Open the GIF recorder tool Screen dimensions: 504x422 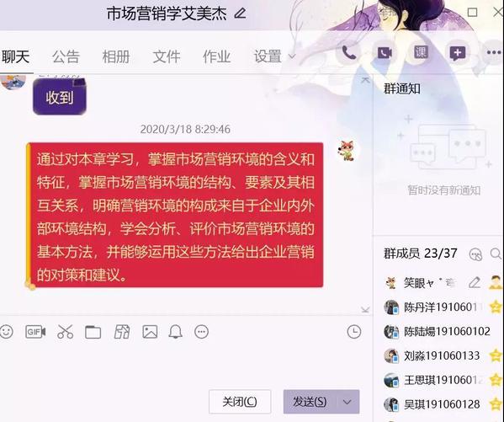[x=35, y=332]
